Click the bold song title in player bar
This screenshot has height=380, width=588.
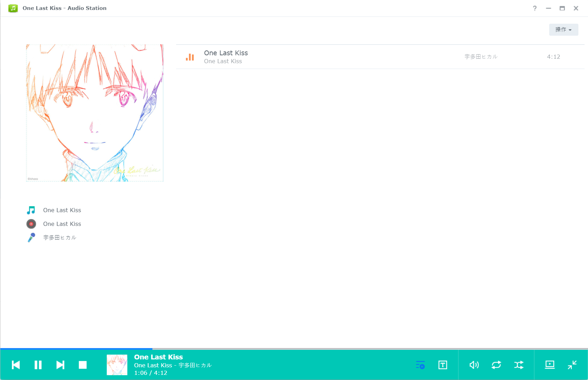(158, 357)
